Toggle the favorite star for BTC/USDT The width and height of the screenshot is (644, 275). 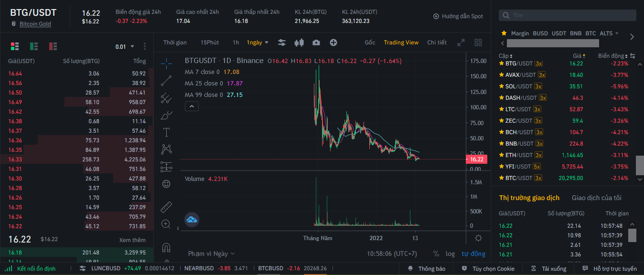(x=502, y=178)
